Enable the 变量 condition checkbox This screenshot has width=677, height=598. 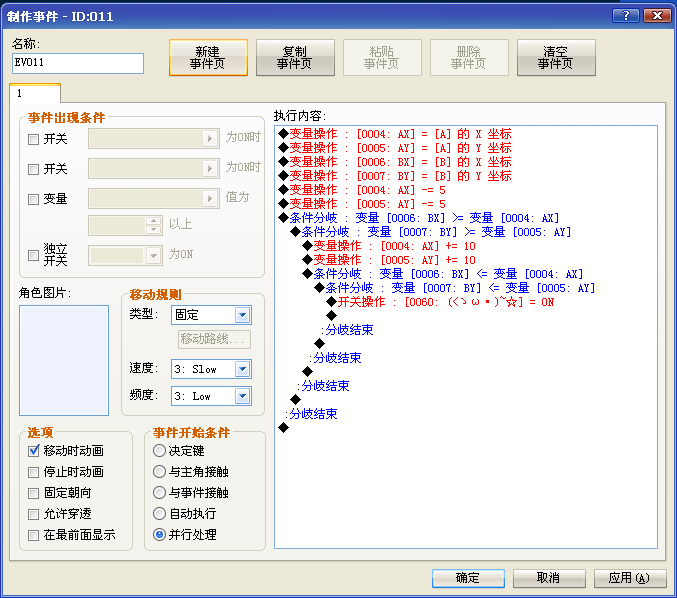pyautogui.click(x=33, y=199)
